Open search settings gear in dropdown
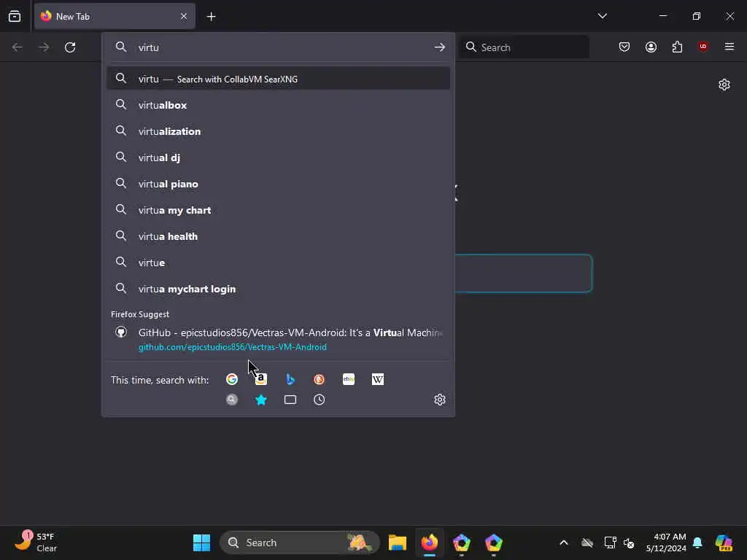747x560 pixels. point(440,400)
